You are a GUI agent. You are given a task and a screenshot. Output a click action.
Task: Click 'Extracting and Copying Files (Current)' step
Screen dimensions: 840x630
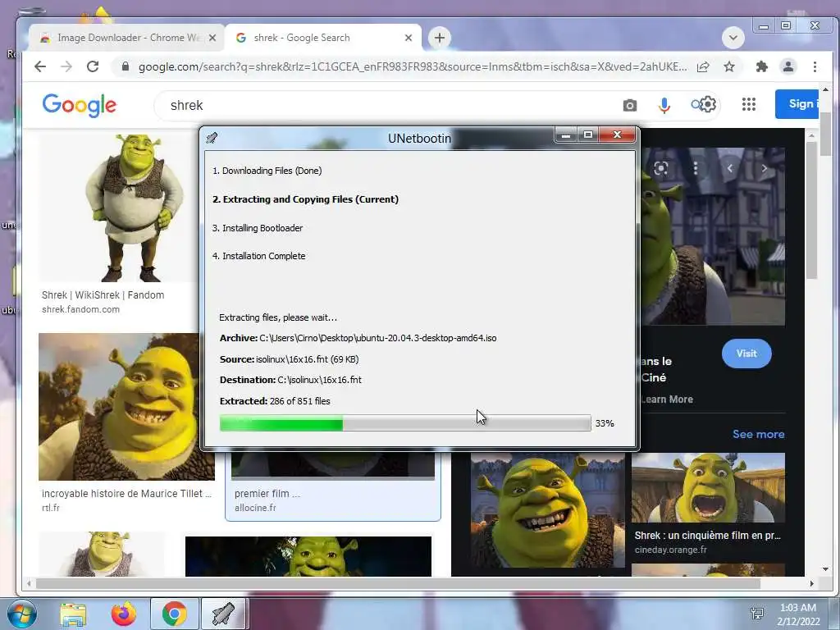[305, 199]
